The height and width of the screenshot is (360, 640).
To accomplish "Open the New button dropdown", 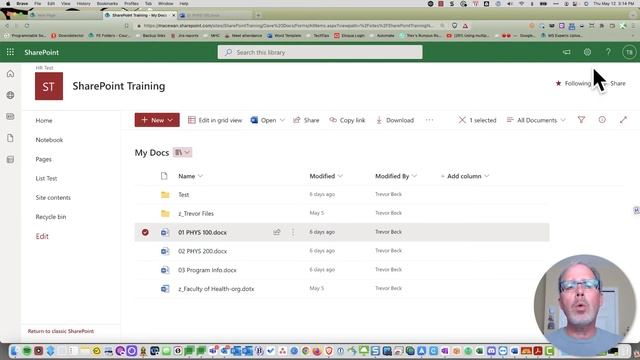I will (157, 120).
